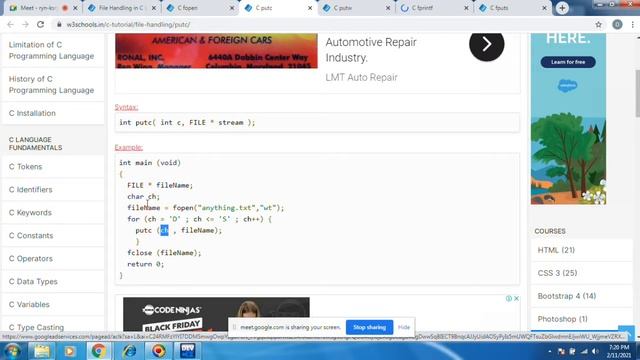Screen dimensions: 640x360
Task: Click the volume icon in the system tray
Action: click(595, 351)
